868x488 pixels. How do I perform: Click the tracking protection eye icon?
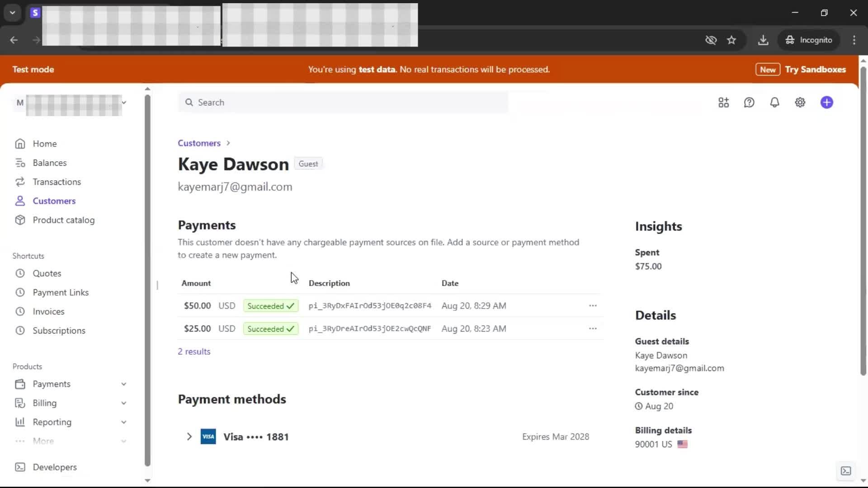click(711, 40)
